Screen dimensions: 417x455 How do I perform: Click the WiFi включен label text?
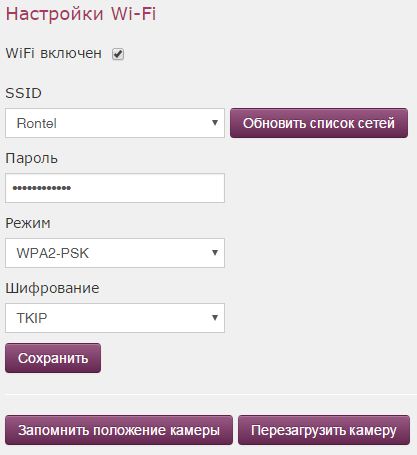[x=54, y=53]
